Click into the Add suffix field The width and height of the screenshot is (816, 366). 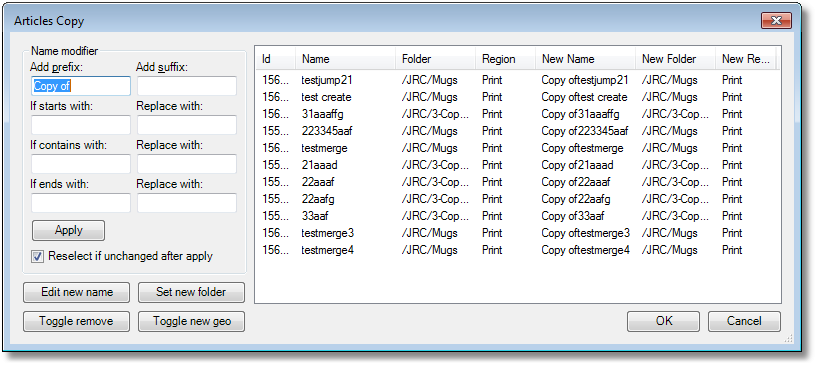point(187,86)
